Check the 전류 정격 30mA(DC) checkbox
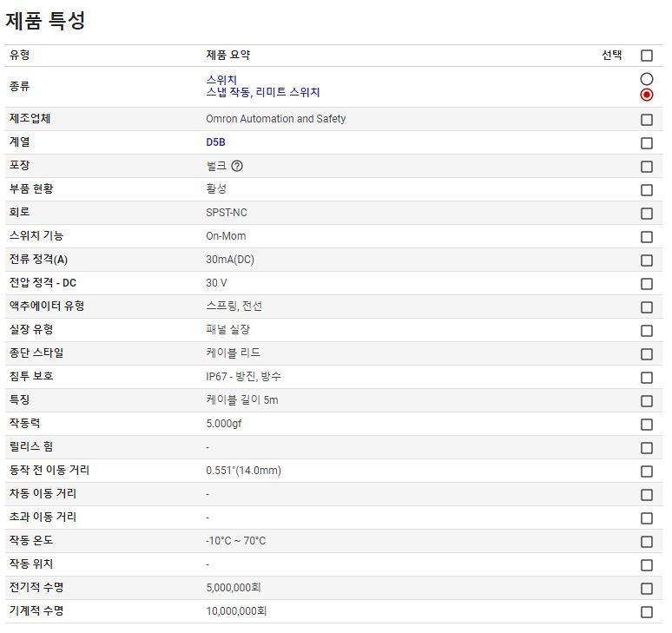This screenshot has height=633, width=672. coord(646,260)
